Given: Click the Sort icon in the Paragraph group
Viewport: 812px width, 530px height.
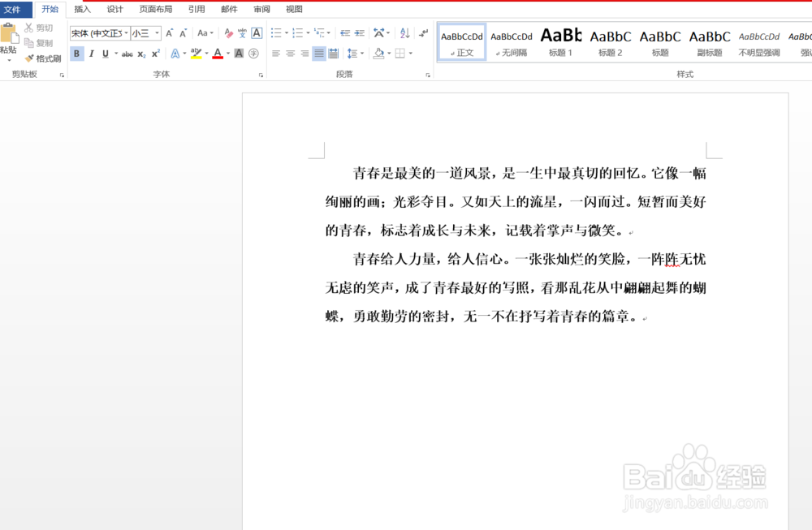Looking at the screenshot, I should (404, 32).
